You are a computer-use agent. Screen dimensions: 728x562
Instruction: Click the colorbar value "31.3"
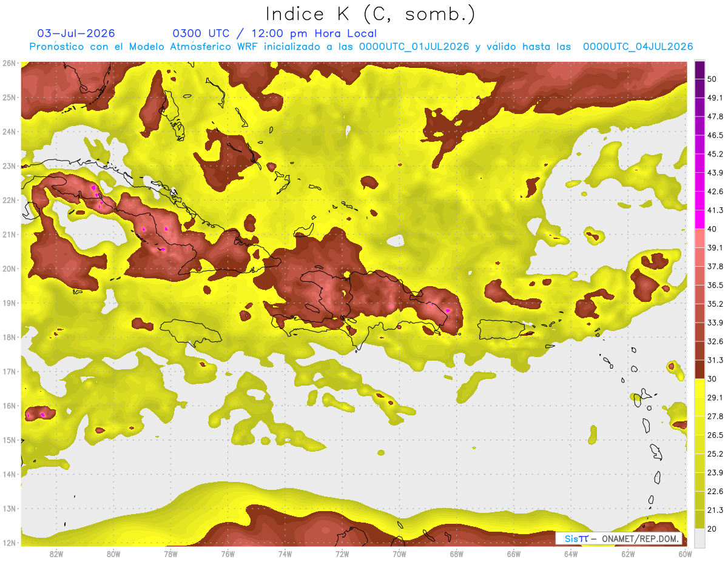coord(716,360)
